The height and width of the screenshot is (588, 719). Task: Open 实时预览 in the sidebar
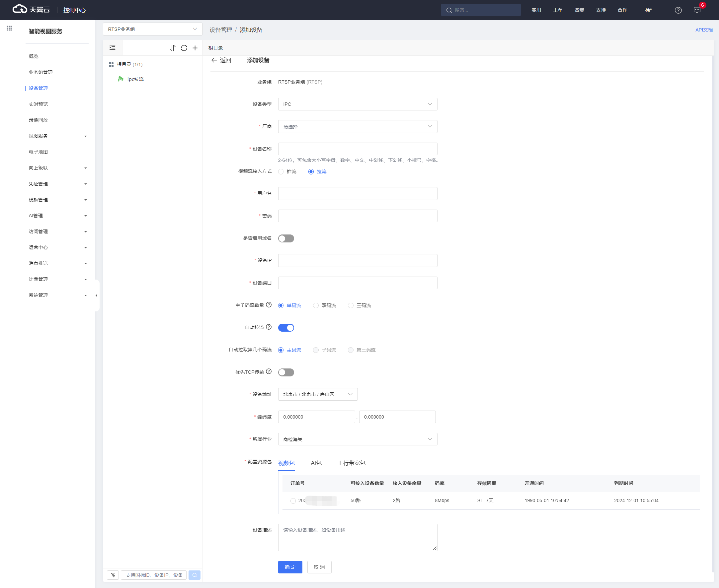pyautogui.click(x=38, y=104)
